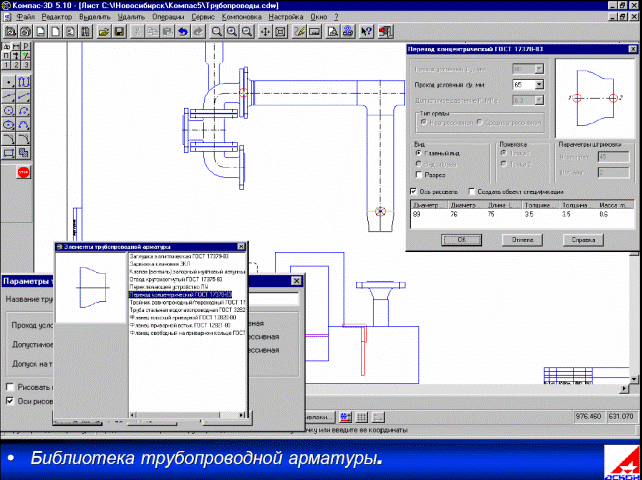
Task: Click the red STOP button
Action: (x=23, y=172)
